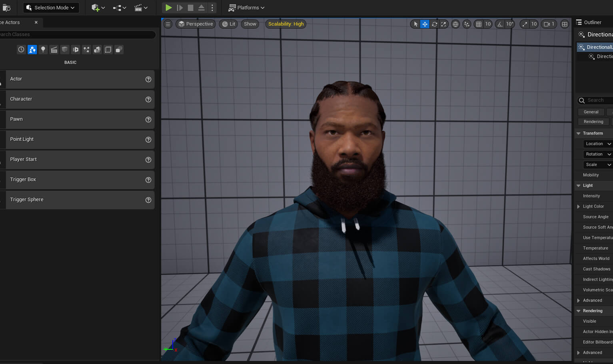Viewport: 613px width, 364px height.
Task: Open the Selection Mode dropdown
Action: 51,8
